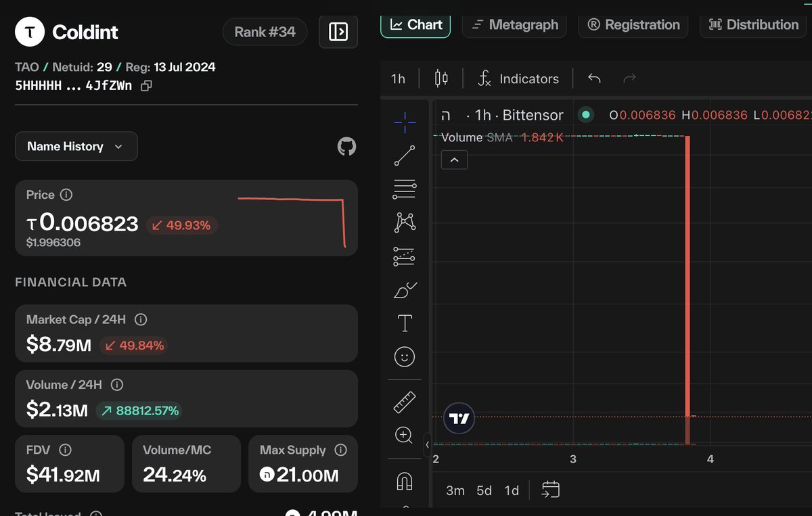Click the $8.79M market cap value
The image size is (812, 516).
(59, 346)
